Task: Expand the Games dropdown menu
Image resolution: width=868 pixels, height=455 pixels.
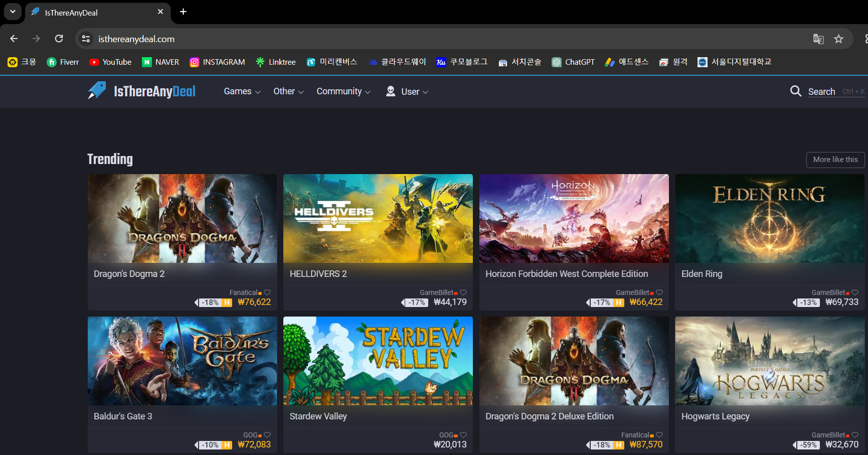Action: 242,91
